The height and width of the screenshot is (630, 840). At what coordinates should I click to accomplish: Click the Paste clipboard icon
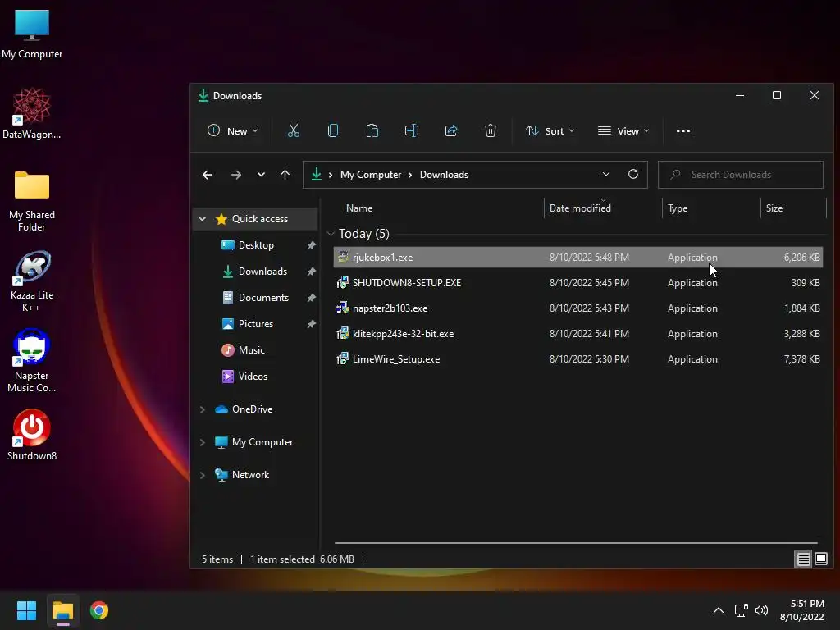(x=372, y=130)
